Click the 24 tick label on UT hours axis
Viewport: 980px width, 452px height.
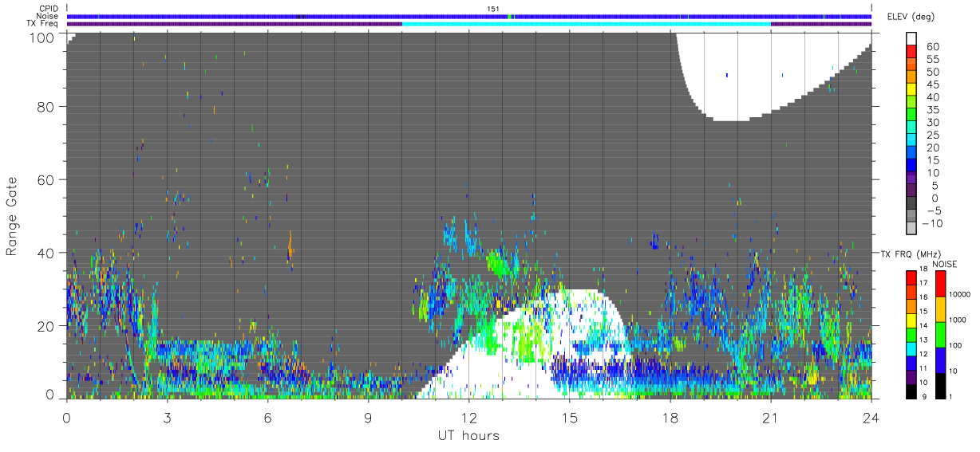pos(871,417)
